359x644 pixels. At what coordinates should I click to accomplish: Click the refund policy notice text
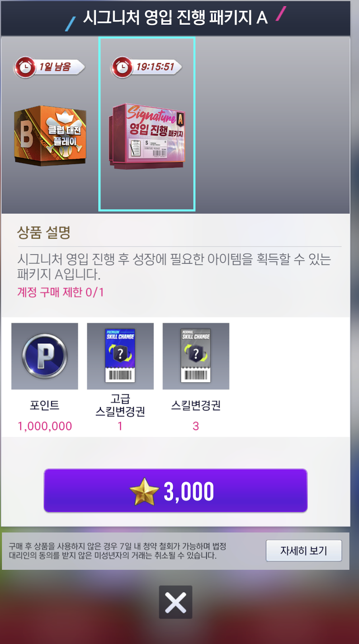[118, 551]
